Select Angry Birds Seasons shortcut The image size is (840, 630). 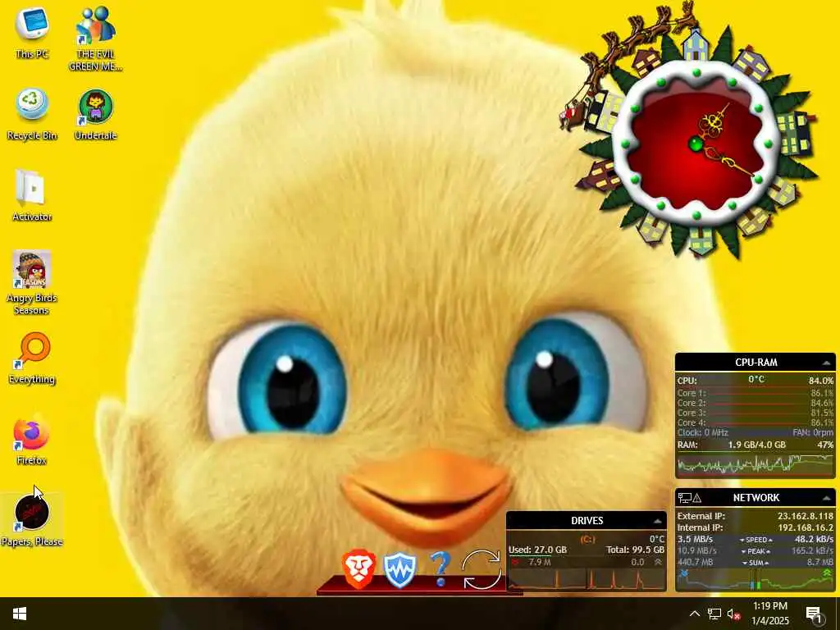coord(32,282)
